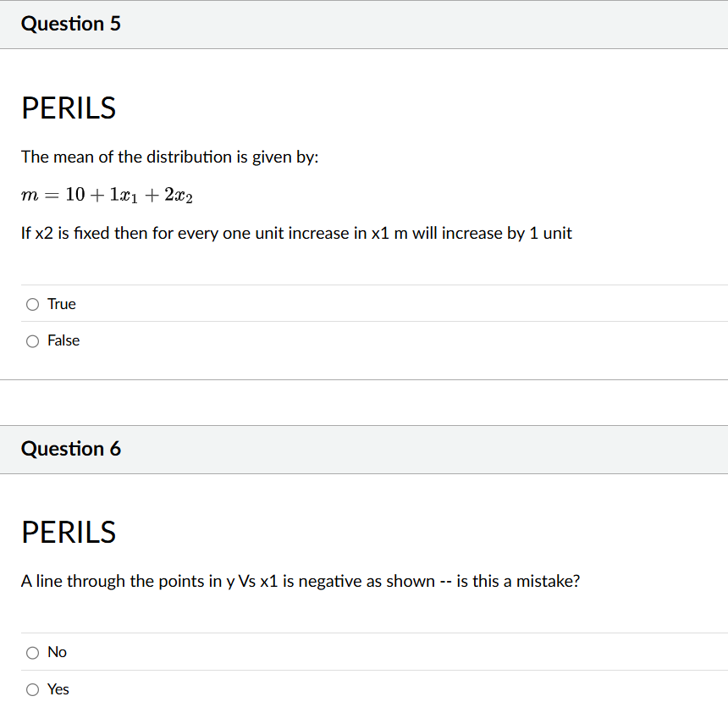Click the True answer label text
Viewport: 728px width, 724px height.
point(61,303)
